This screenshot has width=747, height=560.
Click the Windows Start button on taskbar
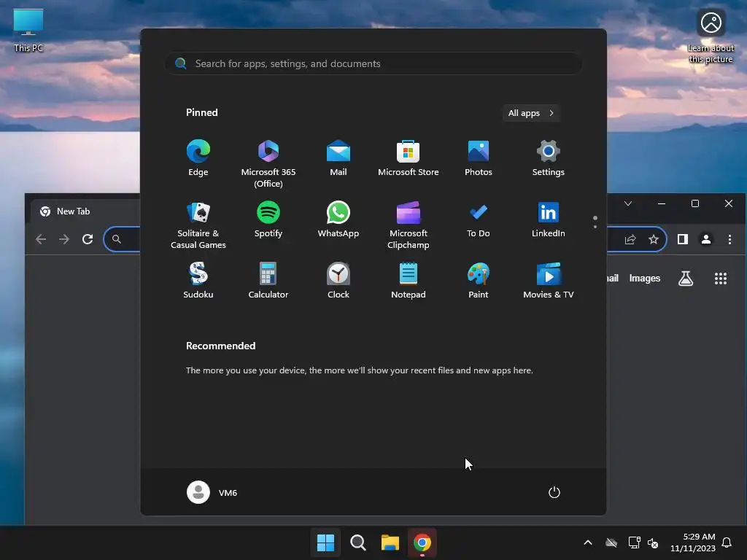[326, 542]
